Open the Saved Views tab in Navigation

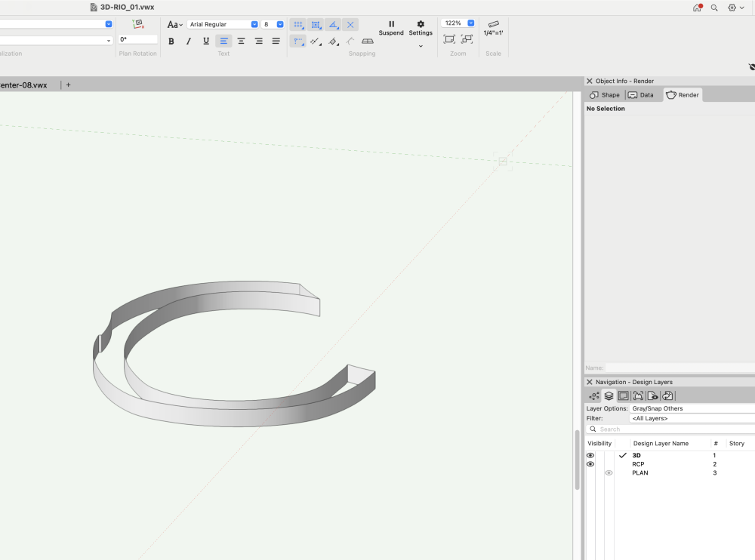click(653, 395)
